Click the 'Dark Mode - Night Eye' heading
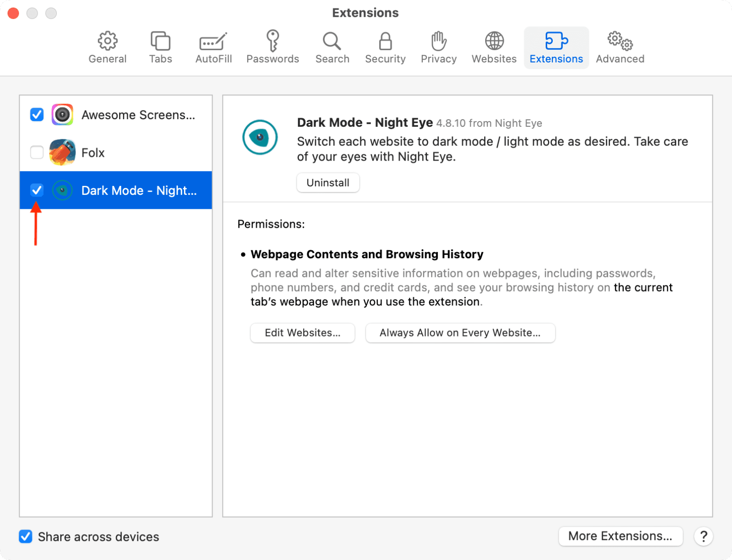 [x=365, y=122]
